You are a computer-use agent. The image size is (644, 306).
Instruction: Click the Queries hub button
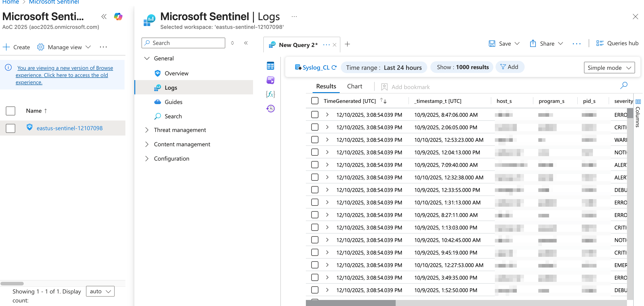point(617,43)
